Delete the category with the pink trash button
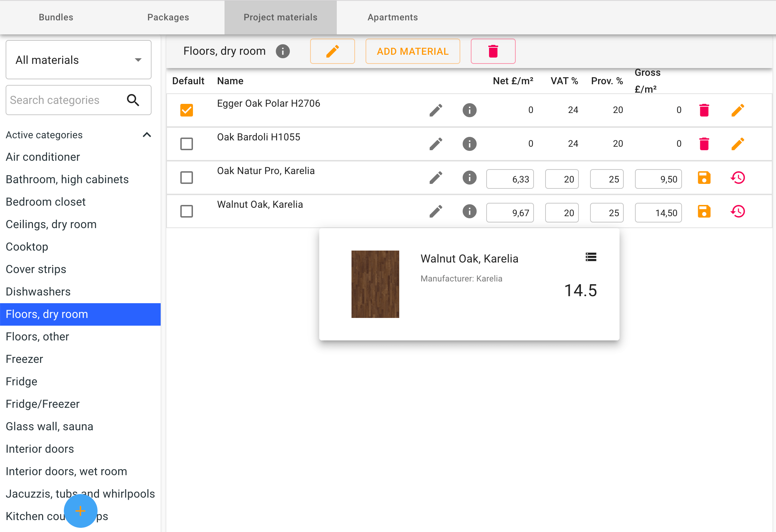 493,51
